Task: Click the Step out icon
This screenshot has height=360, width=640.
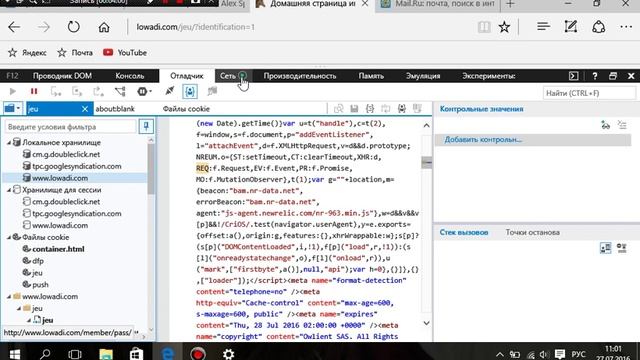Action: tap(98, 91)
